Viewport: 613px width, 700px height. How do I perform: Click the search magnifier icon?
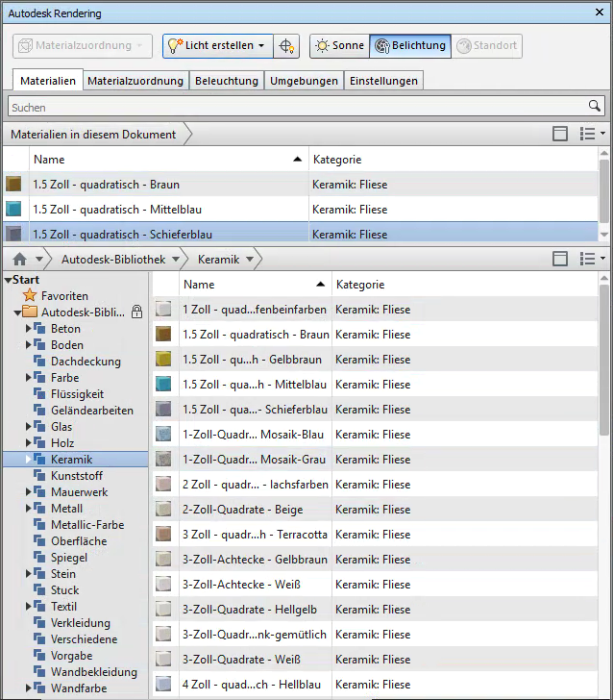click(594, 106)
